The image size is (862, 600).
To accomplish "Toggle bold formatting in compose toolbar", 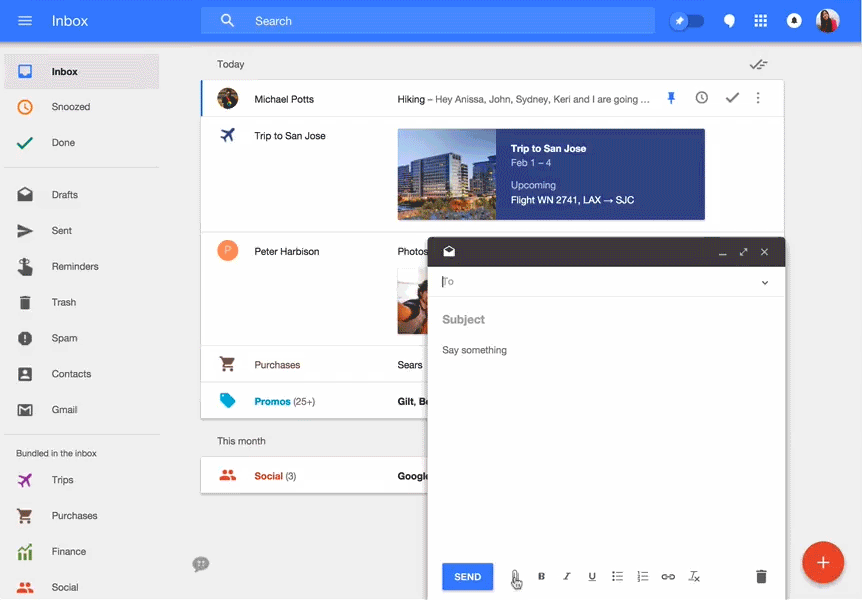I will click(542, 577).
